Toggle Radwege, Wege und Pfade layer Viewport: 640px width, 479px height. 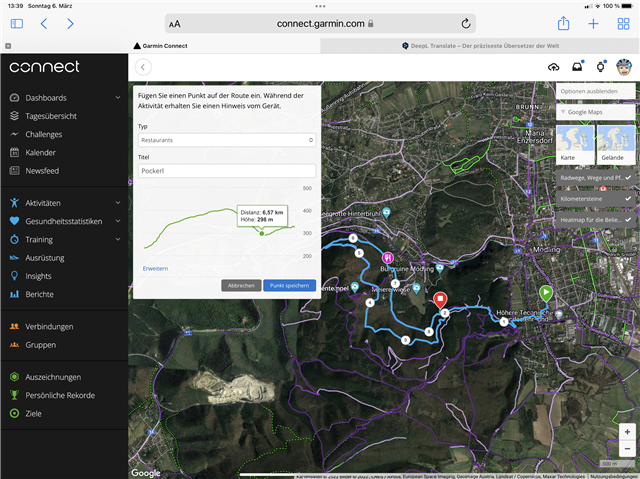596,178
